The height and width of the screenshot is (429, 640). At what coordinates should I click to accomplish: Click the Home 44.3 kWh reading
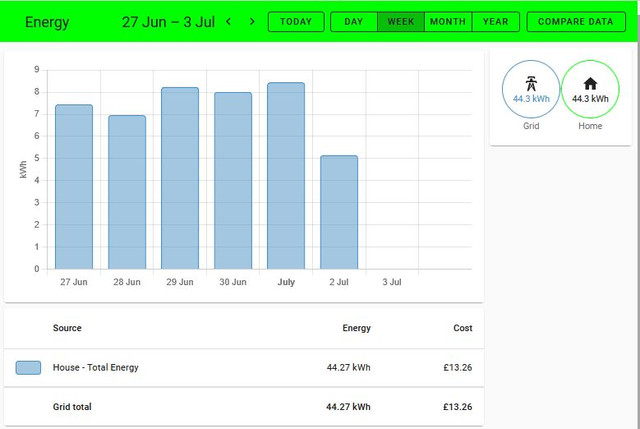pyautogui.click(x=590, y=99)
